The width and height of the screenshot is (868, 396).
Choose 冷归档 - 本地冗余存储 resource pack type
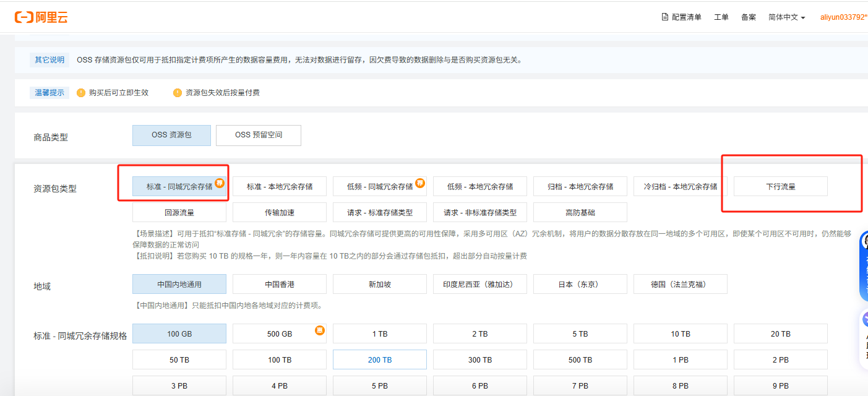click(x=681, y=186)
